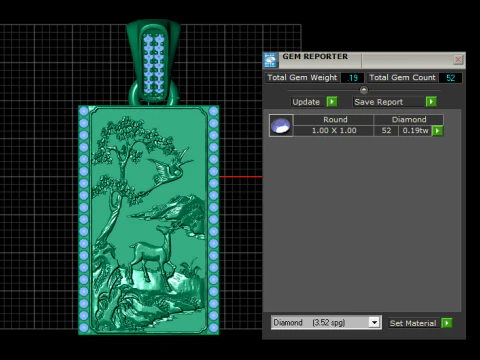
Task: Click the gem count cell '52' in row
Action: (x=386, y=131)
